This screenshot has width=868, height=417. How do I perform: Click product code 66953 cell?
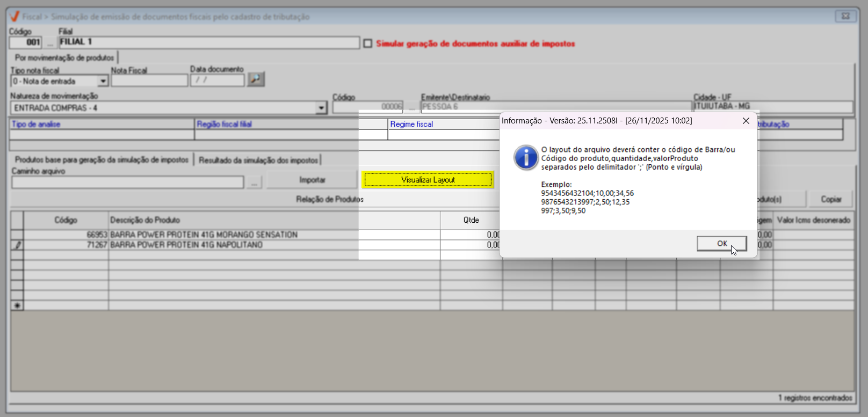point(66,235)
